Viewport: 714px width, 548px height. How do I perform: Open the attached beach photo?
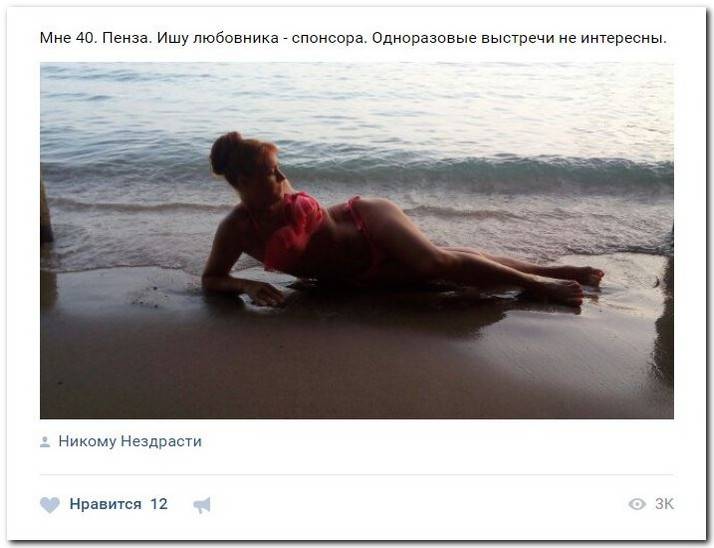tap(357, 241)
